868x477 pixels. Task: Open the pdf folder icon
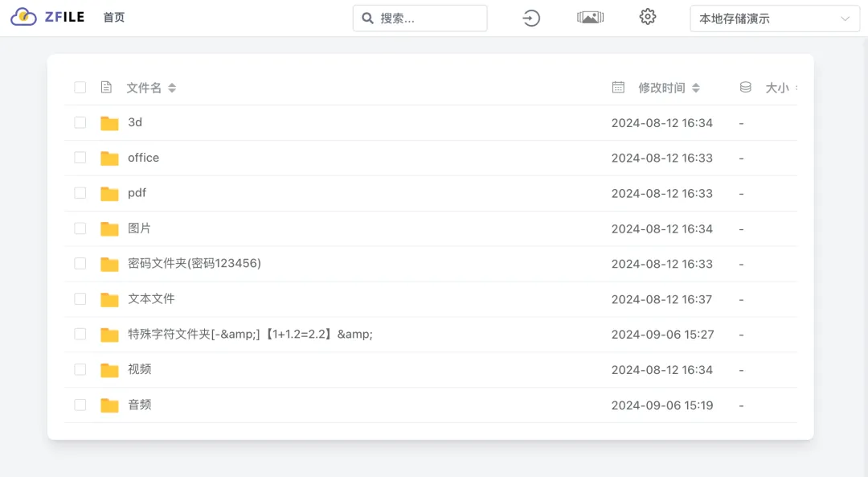tap(109, 193)
